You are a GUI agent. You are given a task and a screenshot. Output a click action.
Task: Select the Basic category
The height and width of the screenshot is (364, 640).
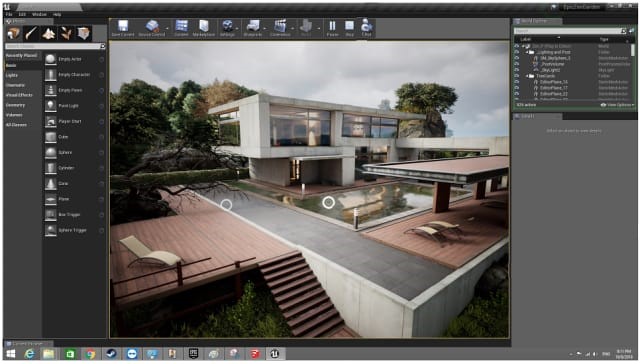pyautogui.click(x=22, y=65)
